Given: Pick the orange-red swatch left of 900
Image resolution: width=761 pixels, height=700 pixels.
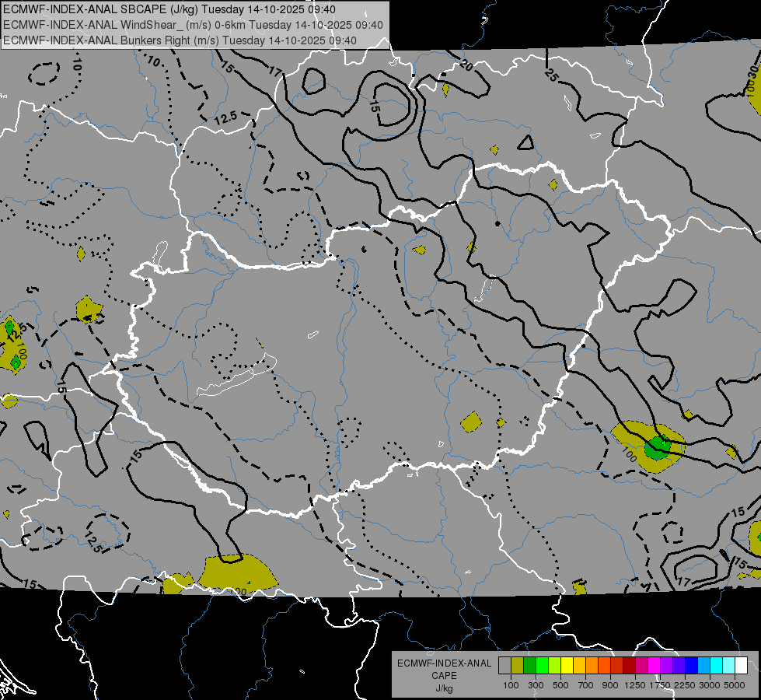Looking at the screenshot, I should click(x=604, y=665).
